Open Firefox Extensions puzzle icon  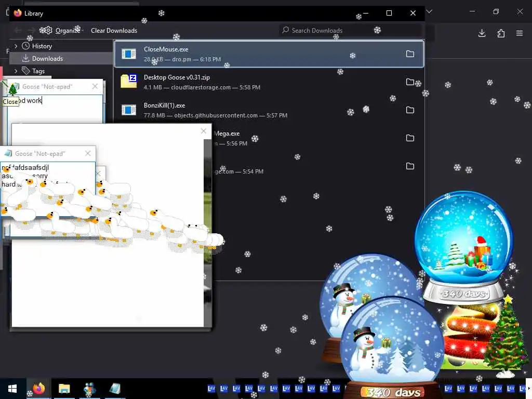(501, 33)
